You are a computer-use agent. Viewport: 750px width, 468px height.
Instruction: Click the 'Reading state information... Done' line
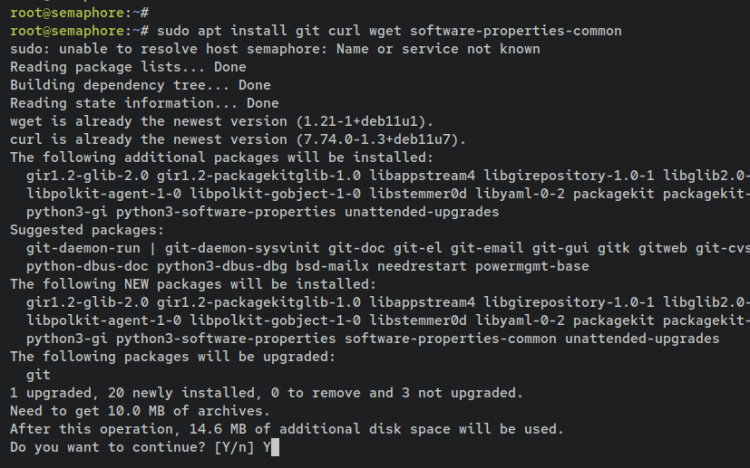[x=144, y=103]
